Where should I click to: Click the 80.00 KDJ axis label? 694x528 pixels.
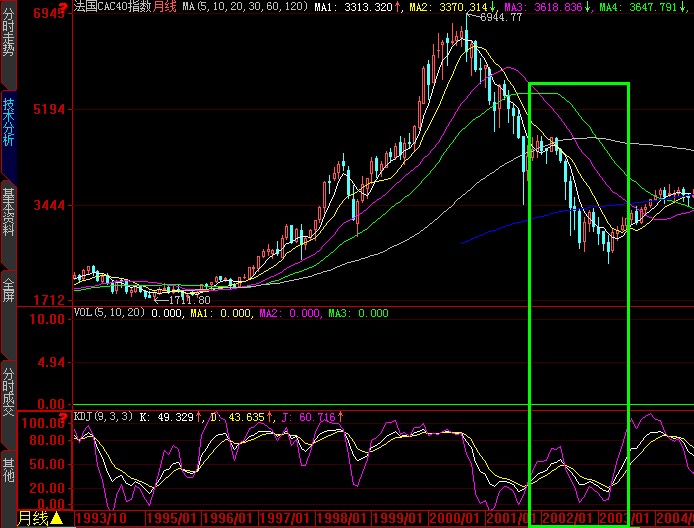pos(46,440)
